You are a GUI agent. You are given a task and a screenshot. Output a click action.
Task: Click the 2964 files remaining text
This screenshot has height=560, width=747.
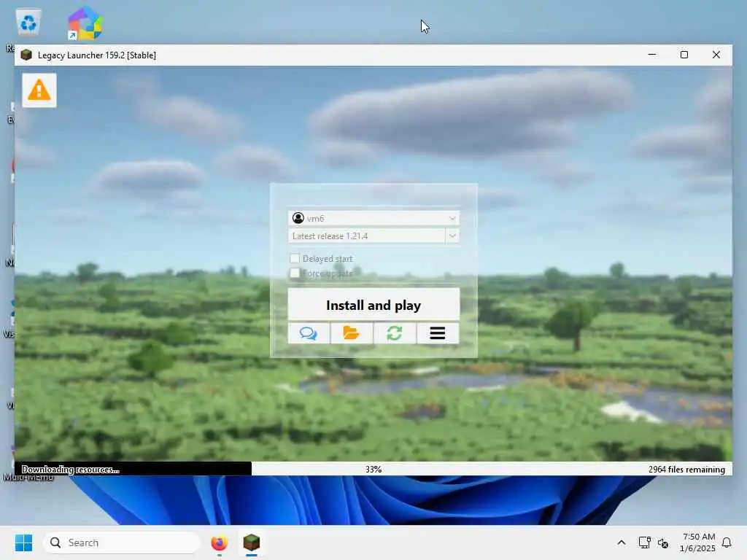[x=686, y=470]
